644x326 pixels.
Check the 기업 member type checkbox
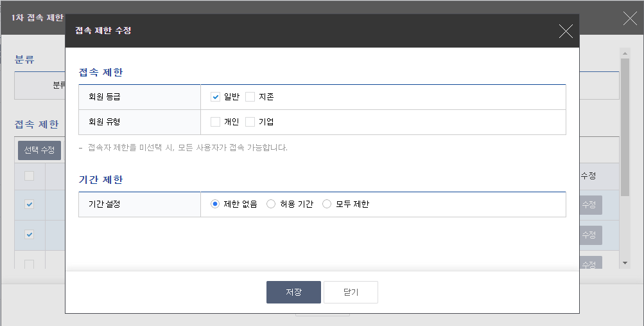[250, 122]
